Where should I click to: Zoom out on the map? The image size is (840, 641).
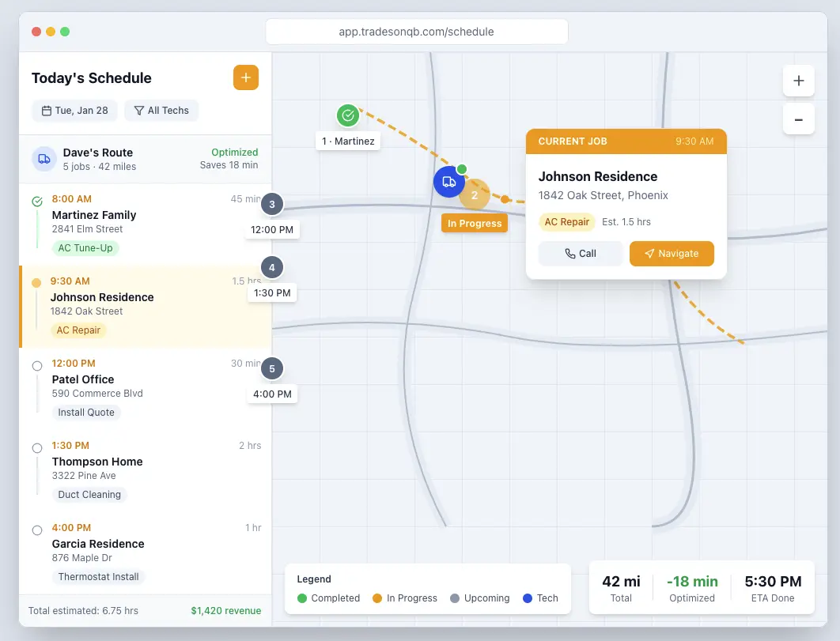tap(798, 119)
